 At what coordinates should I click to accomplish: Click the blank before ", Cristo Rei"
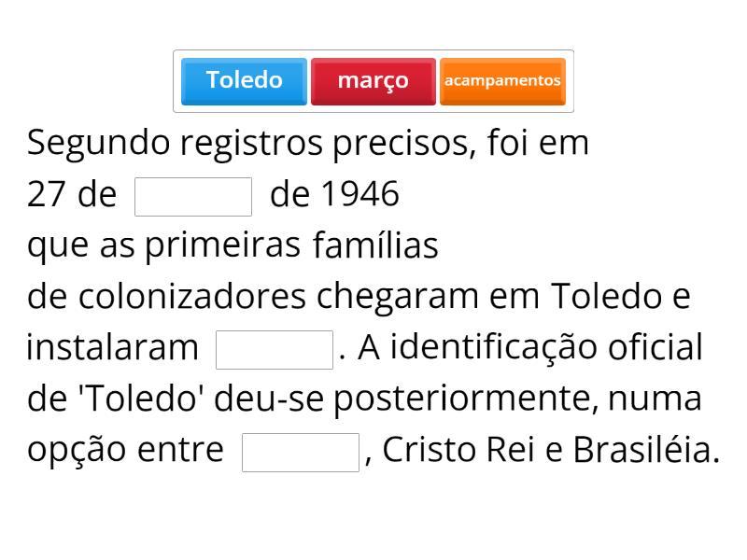pyautogui.click(x=300, y=452)
